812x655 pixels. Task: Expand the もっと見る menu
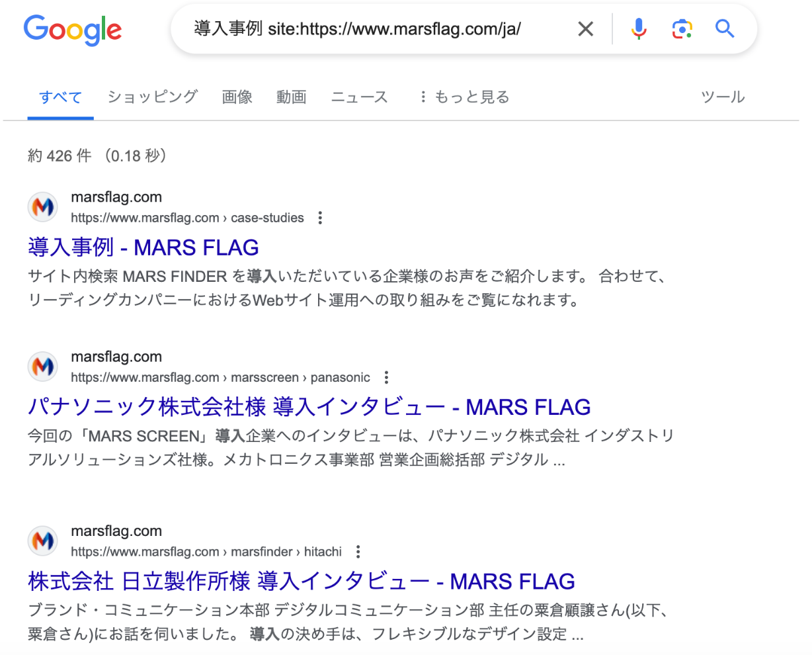tap(465, 97)
